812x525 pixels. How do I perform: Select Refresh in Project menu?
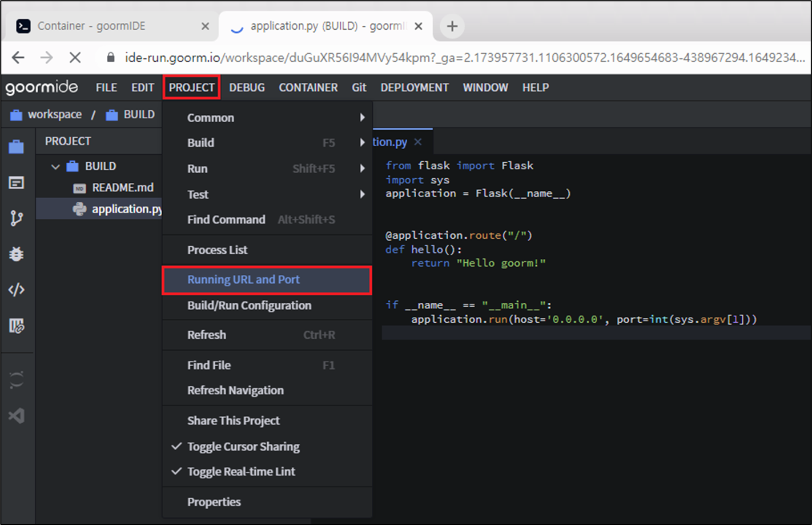coord(267,335)
